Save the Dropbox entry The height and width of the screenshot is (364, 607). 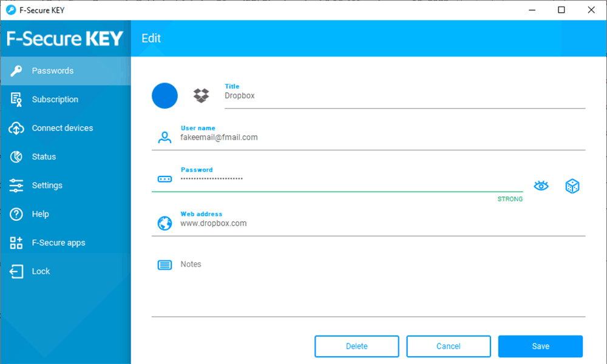(540, 346)
